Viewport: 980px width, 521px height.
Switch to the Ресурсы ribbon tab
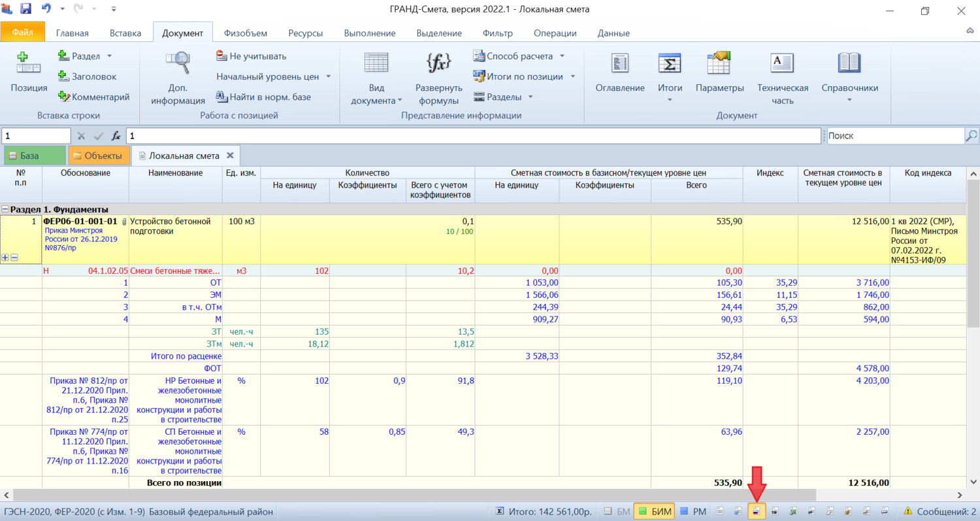[307, 33]
